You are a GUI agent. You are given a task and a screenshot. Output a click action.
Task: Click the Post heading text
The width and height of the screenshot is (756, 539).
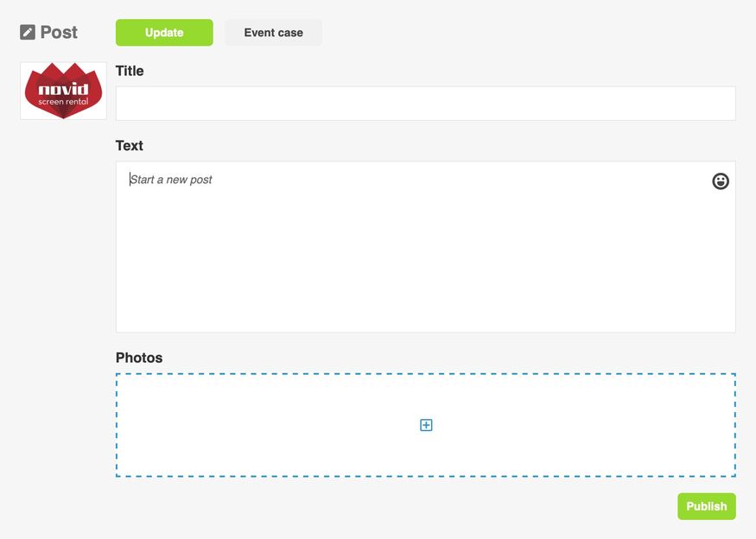click(x=59, y=32)
